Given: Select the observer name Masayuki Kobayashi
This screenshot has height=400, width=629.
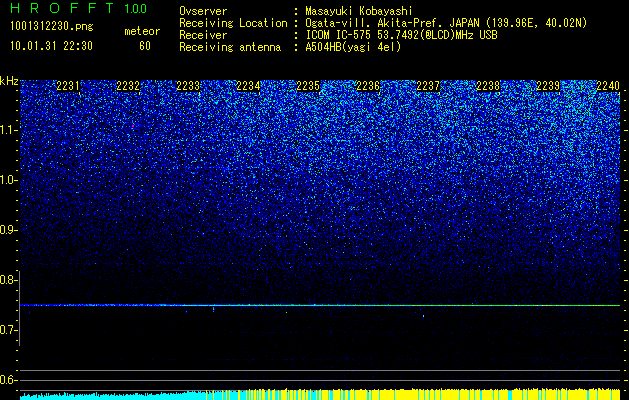Looking at the screenshot, I should pos(359,11).
